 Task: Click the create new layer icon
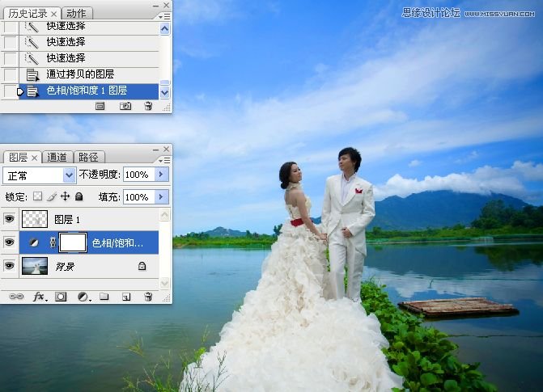[x=126, y=297]
